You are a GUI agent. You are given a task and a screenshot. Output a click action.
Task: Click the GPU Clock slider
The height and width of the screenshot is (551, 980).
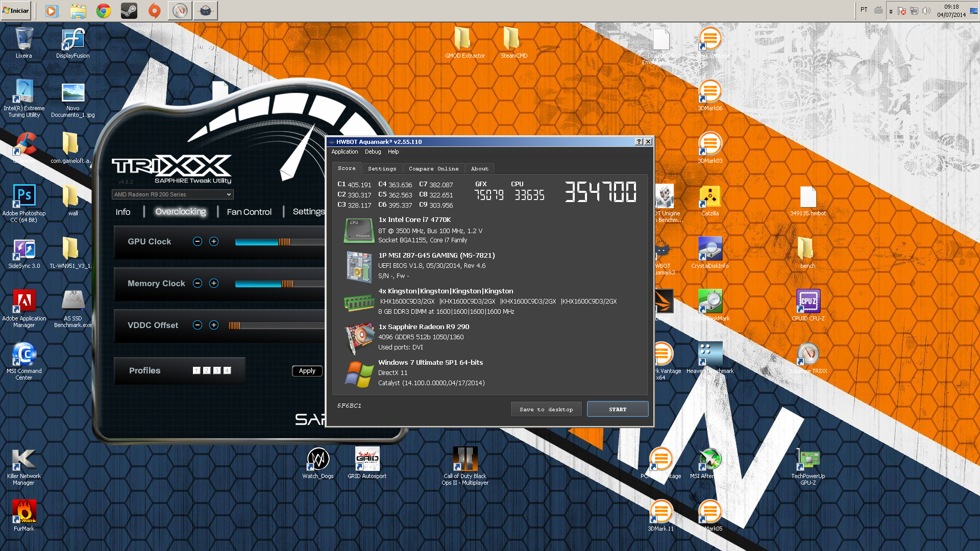pos(280,242)
